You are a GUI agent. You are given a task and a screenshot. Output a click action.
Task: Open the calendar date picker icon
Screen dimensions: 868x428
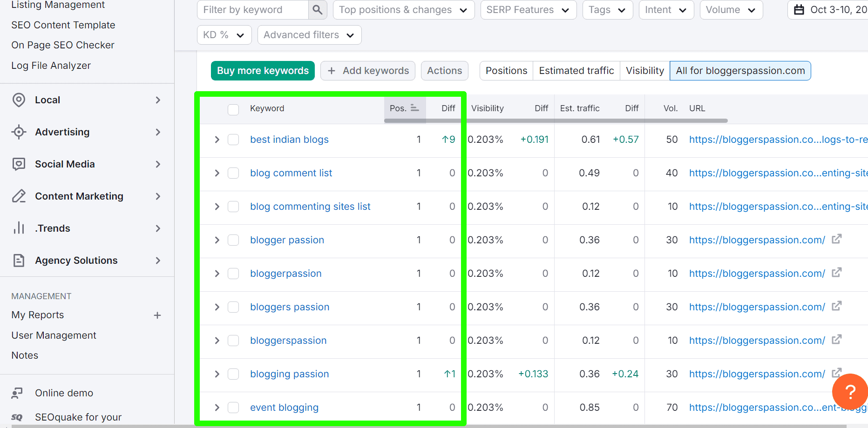pos(800,9)
